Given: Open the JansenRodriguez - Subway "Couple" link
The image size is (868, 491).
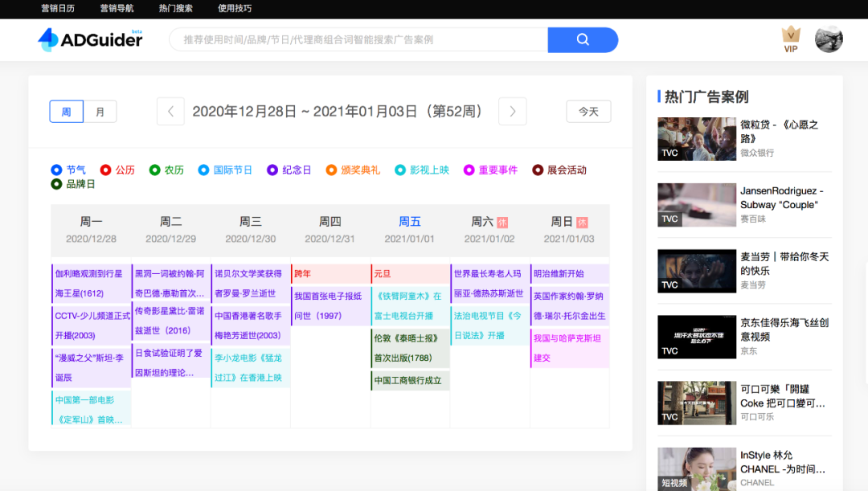Looking at the screenshot, I should [x=782, y=198].
